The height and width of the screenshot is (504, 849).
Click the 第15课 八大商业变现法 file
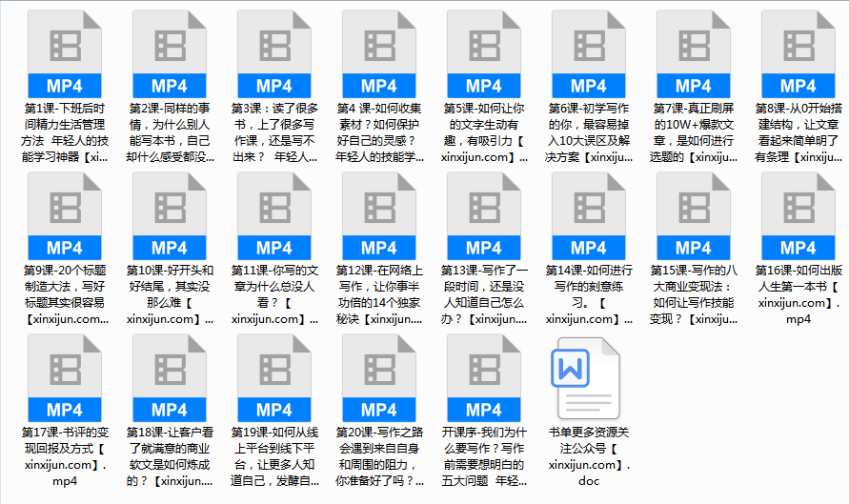694,216
